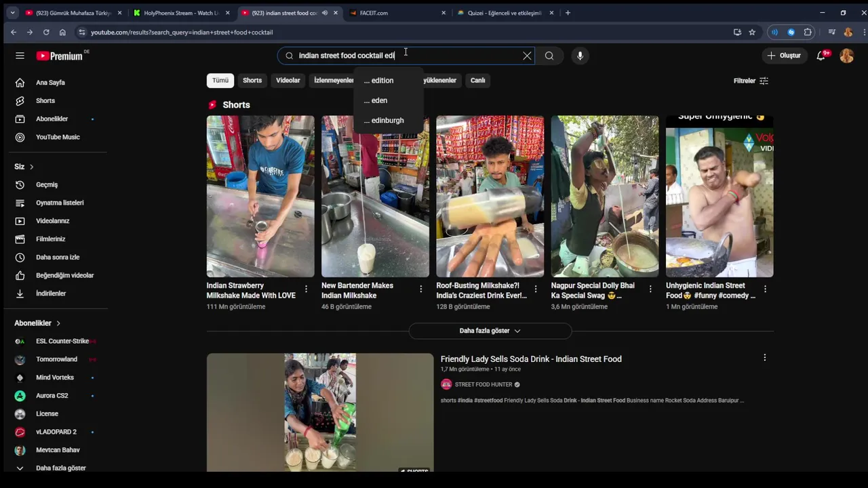Open the notifications bell

coord(821,56)
